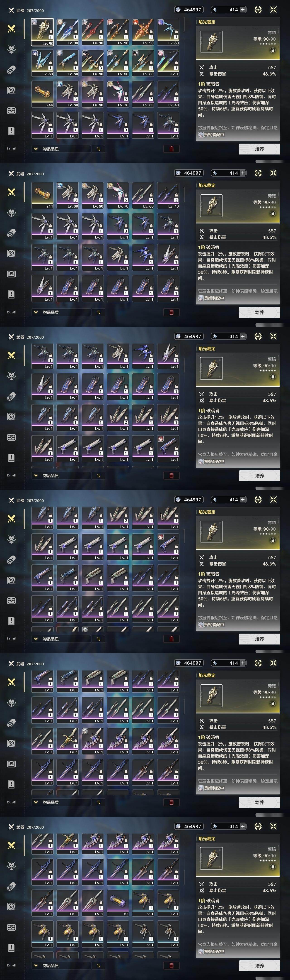This screenshot has width=290, height=980.
Task: Click the weapon grid scrollbar in the topmost panel
Action: tap(184, 24)
